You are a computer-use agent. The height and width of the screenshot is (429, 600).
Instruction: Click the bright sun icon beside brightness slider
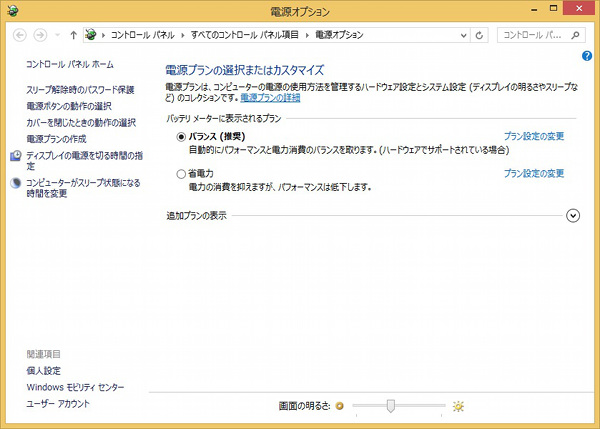tap(458, 406)
